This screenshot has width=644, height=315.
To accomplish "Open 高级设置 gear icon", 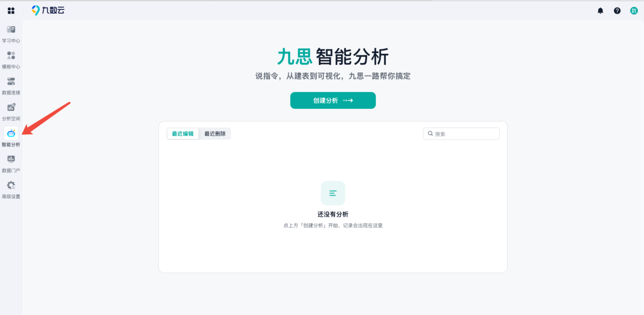I will [11, 185].
